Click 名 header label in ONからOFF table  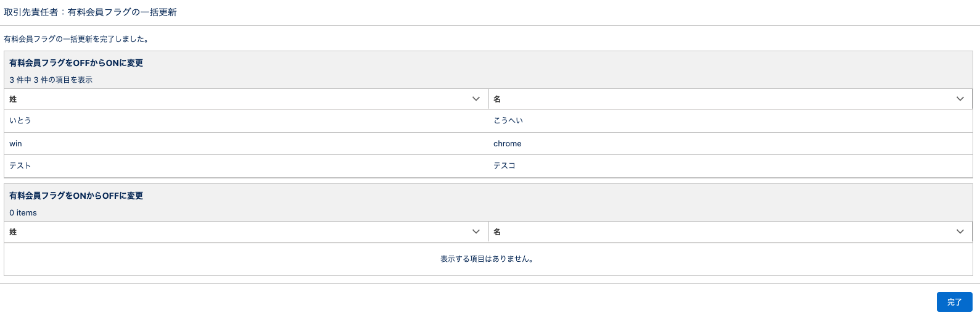[x=497, y=232]
